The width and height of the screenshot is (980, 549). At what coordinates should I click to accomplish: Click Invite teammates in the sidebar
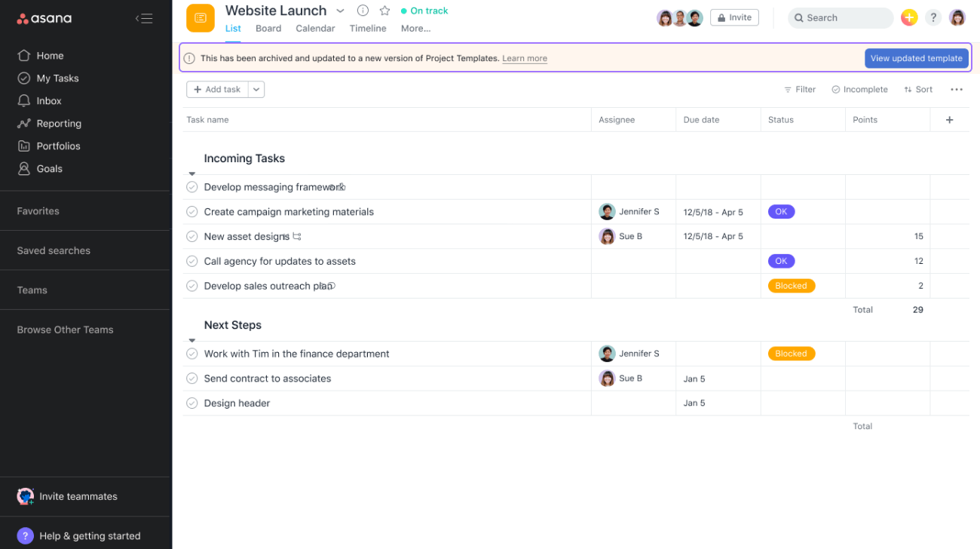(x=78, y=496)
